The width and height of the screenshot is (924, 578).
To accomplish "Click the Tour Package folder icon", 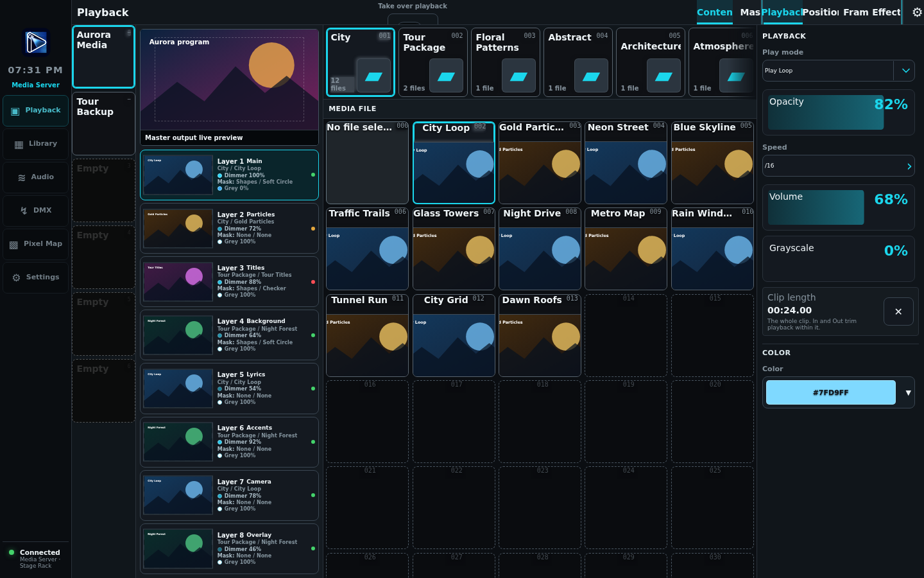I will pyautogui.click(x=446, y=76).
